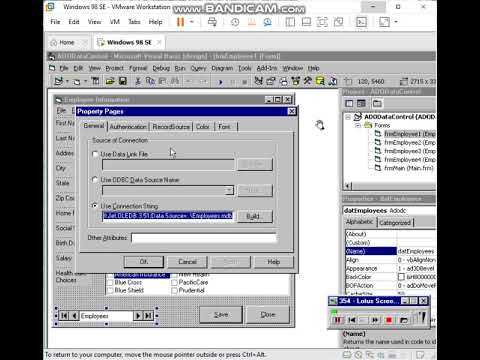This screenshot has width=480, height=360.
Task: Click the Cut scissors icon
Action: [x=138, y=81]
